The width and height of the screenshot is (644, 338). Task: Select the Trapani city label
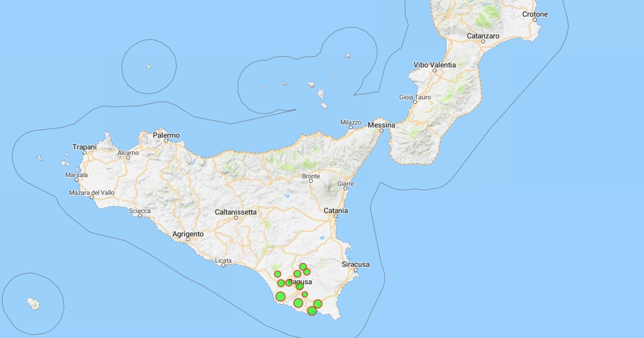click(85, 147)
